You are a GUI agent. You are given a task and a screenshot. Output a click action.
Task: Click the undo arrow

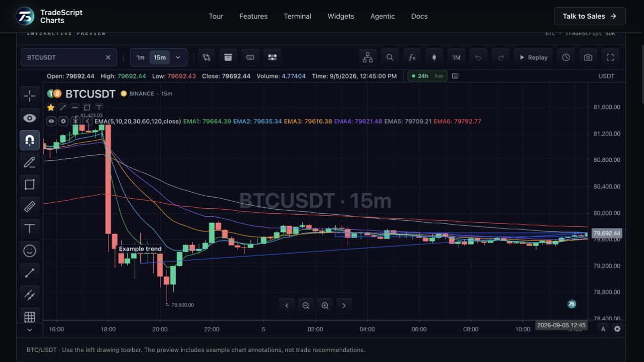tap(478, 57)
